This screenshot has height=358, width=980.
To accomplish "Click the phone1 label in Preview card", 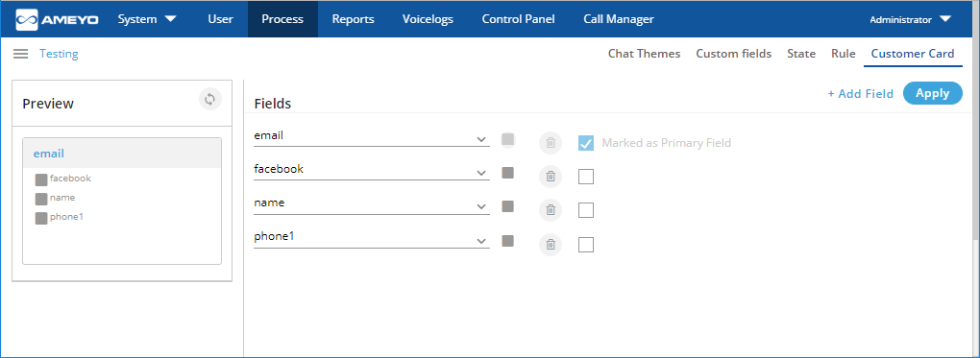I will tap(66, 217).
